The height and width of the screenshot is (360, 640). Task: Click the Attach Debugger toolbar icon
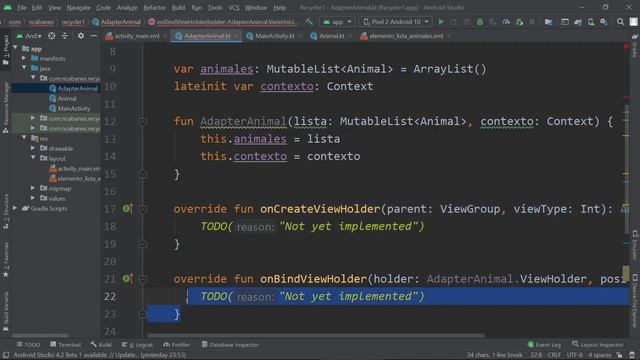519,22
